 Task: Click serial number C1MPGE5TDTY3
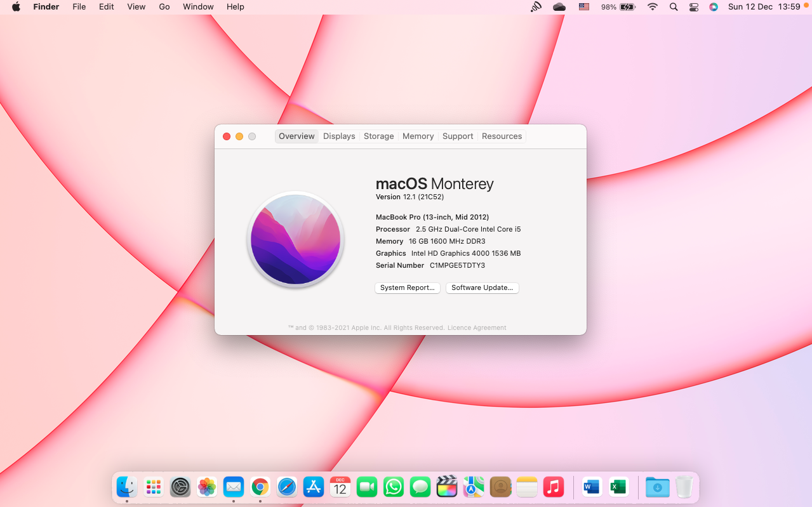tap(457, 266)
